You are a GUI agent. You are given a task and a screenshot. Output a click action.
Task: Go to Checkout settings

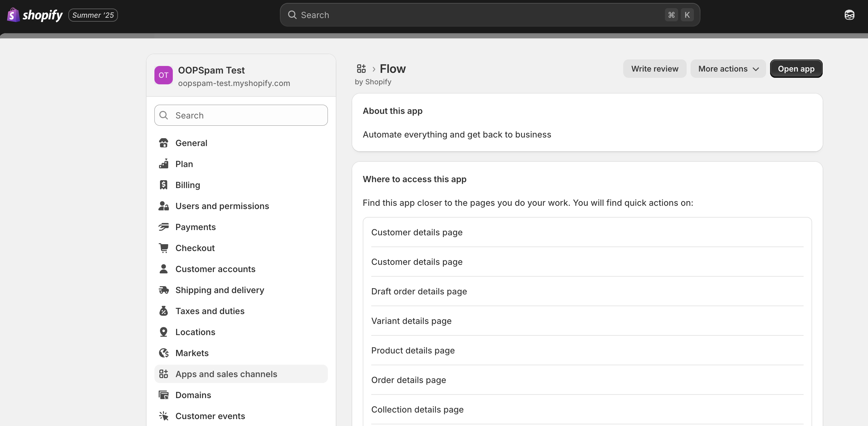click(241, 248)
